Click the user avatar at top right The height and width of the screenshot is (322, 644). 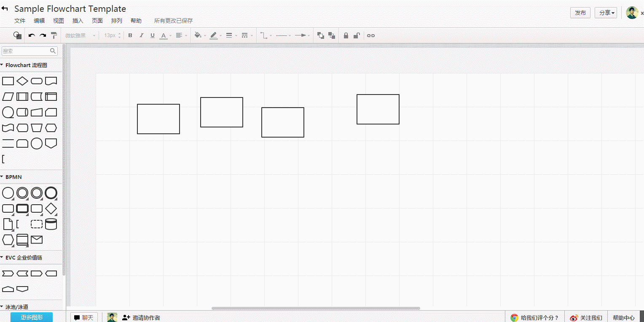(632, 13)
